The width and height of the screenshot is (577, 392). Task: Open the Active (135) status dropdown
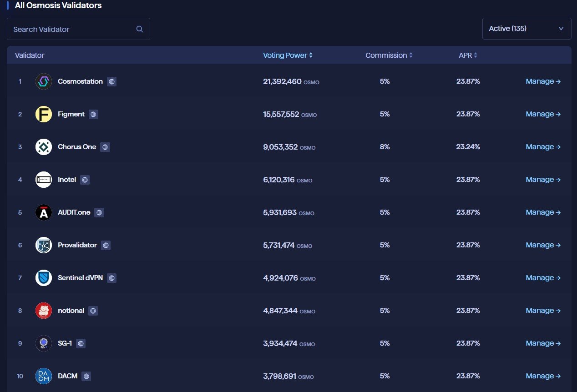click(527, 29)
